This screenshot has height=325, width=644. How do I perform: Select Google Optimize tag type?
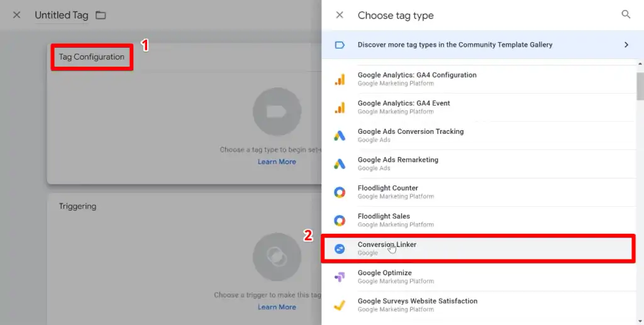(x=479, y=277)
